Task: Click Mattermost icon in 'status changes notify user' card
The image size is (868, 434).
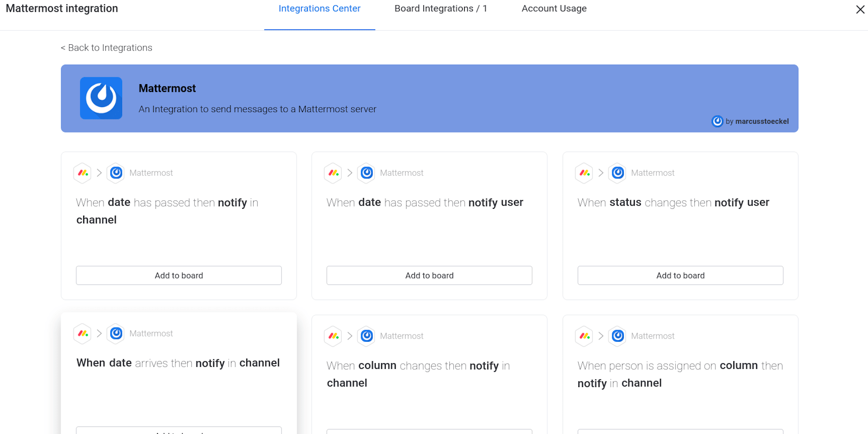Action: [618, 173]
